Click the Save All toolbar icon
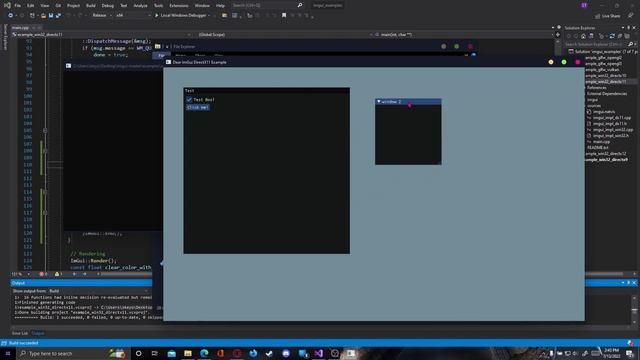 click(x=58, y=16)
